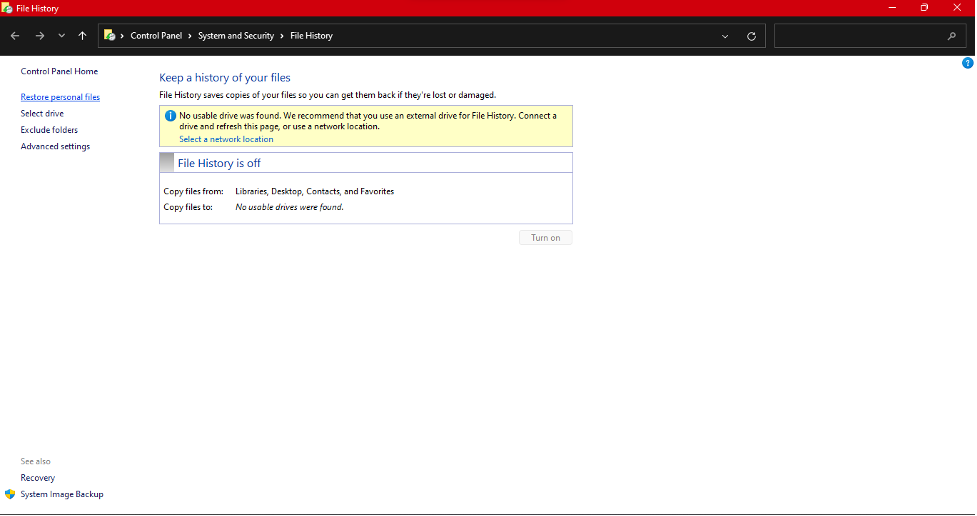Image resolution: width=977 pixels, height=516 pixels.
Task: Click Select a network location link
Action: 226,139
